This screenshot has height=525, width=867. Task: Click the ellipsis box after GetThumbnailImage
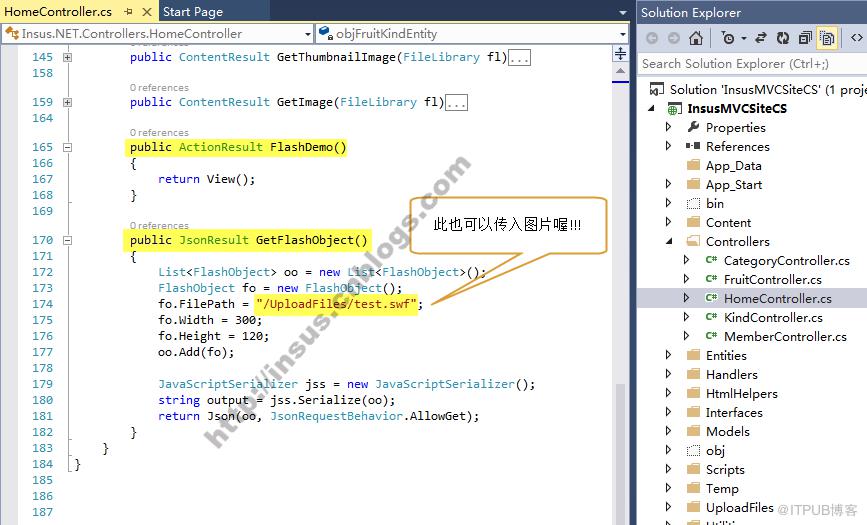point(520,58)
